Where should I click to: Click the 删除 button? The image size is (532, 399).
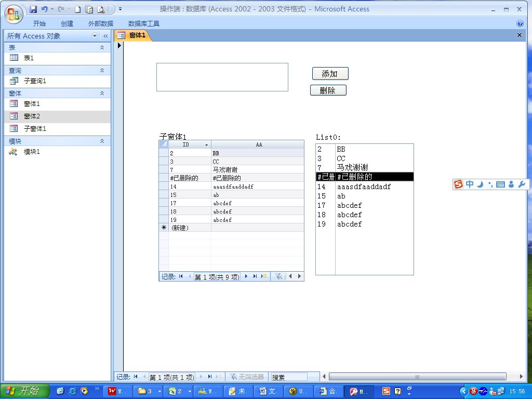point(328,90)
